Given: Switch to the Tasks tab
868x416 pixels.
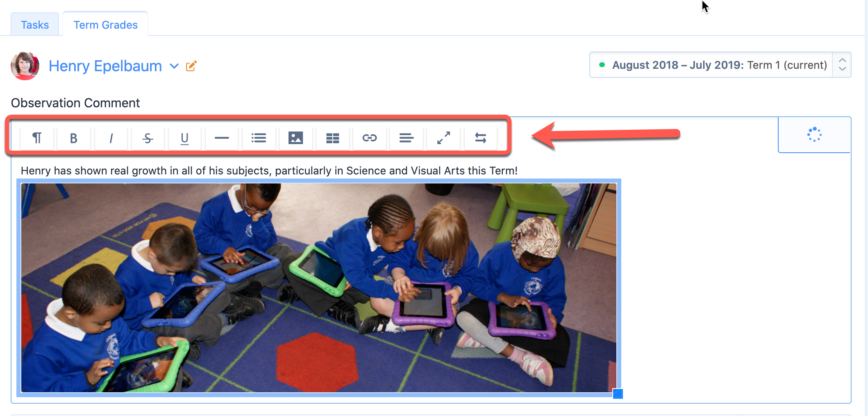Looking at the screenshot, I should coord(35,25).
